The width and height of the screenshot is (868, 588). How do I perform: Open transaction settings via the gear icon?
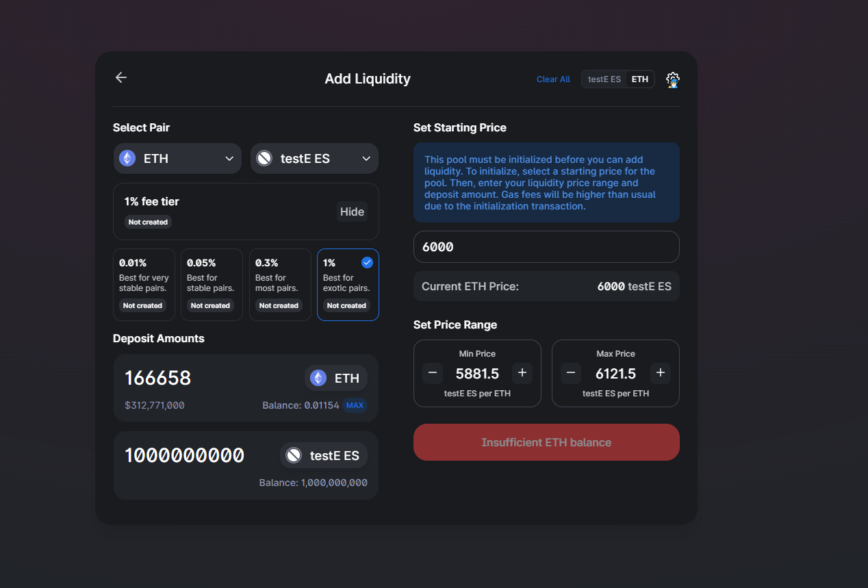(672, 79)
